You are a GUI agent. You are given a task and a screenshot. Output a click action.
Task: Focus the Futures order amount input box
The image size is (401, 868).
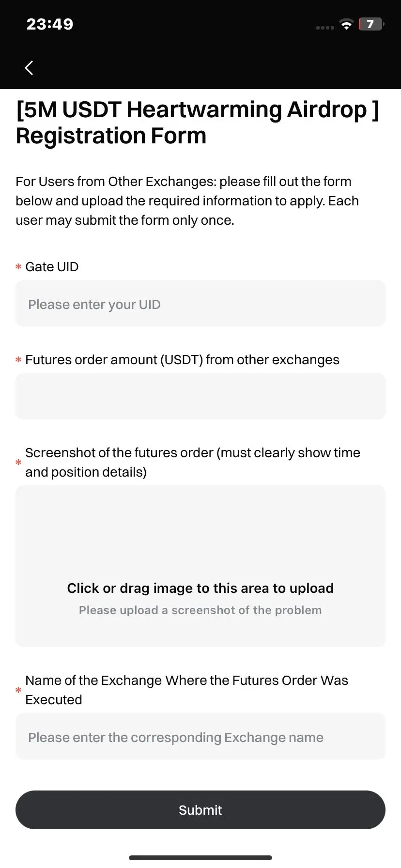pyautogui.click(x=200, y=396)
